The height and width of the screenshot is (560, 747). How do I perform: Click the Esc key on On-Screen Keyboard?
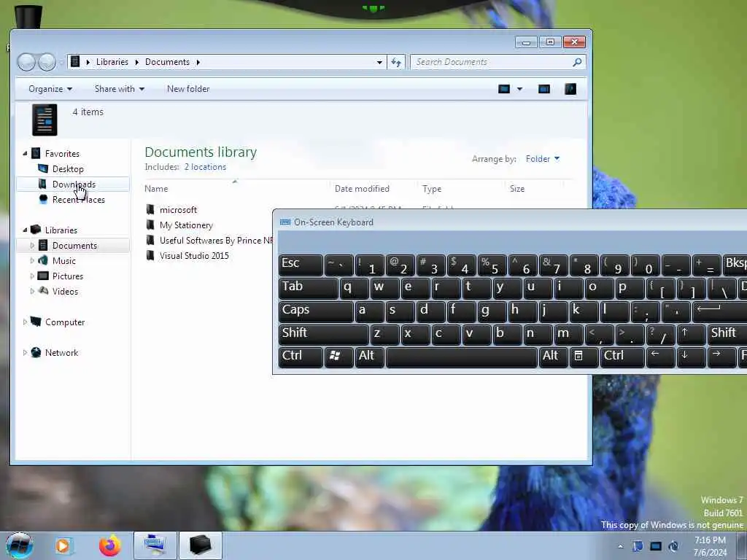301,265
